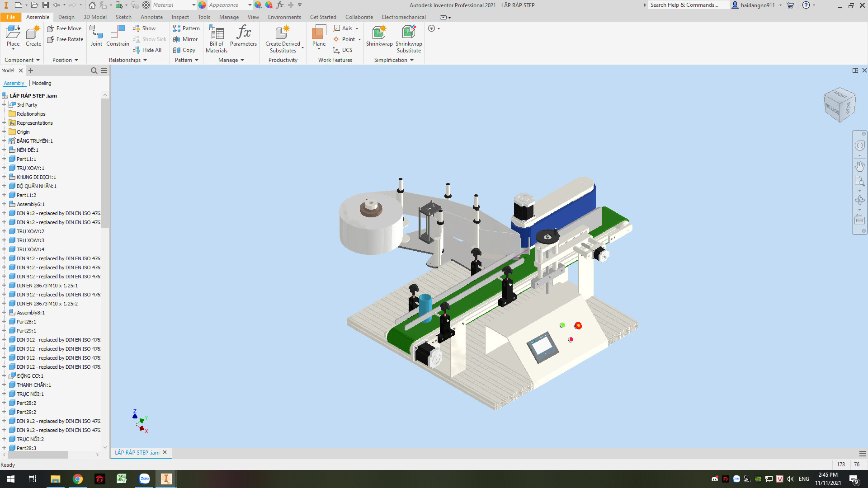
Task: Open Chrome from the taskbar
Action: [x=78, y=479]
